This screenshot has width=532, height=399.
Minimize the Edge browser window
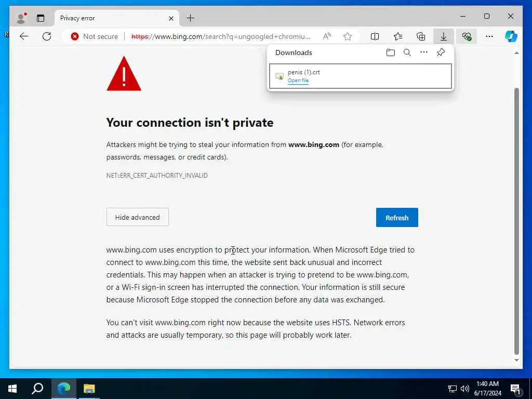tap(463, 16)
